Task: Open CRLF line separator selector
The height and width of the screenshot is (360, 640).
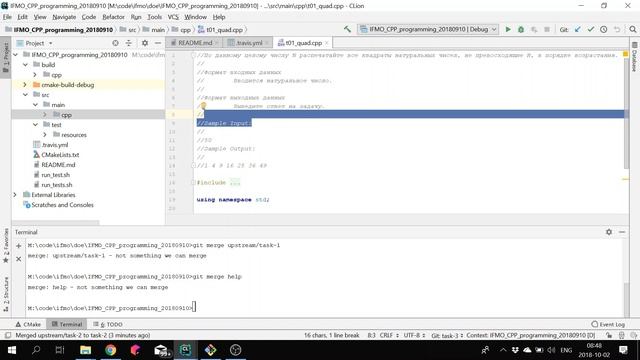Action: coord(389,335)
